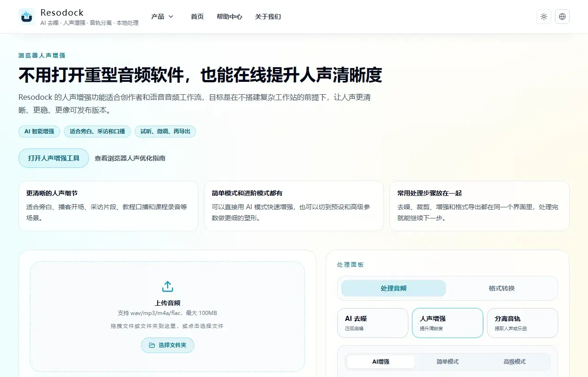Click the 浏览器人声增强 section label
This screenshot has height=377, width=588.
coord(42,56)
